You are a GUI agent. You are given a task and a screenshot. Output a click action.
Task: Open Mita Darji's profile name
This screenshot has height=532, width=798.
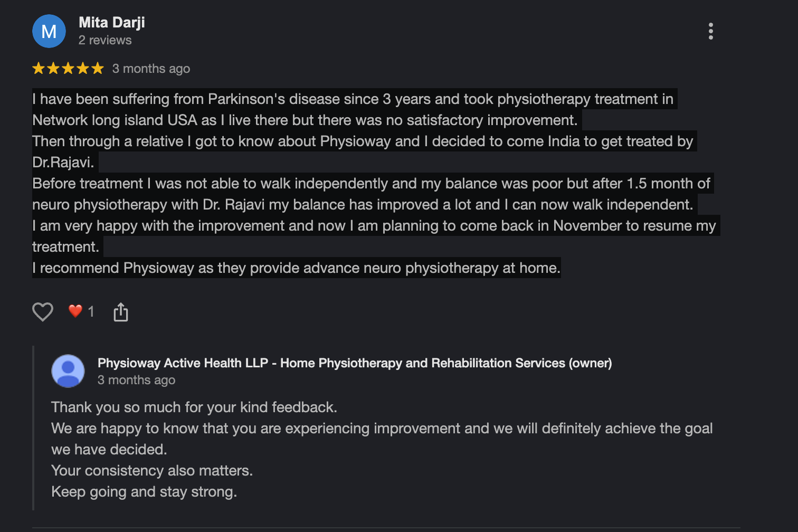coord(112,23)
